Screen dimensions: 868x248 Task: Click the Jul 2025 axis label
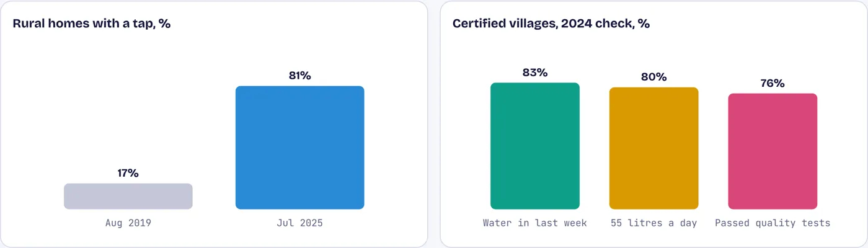(x=299, y=223)
